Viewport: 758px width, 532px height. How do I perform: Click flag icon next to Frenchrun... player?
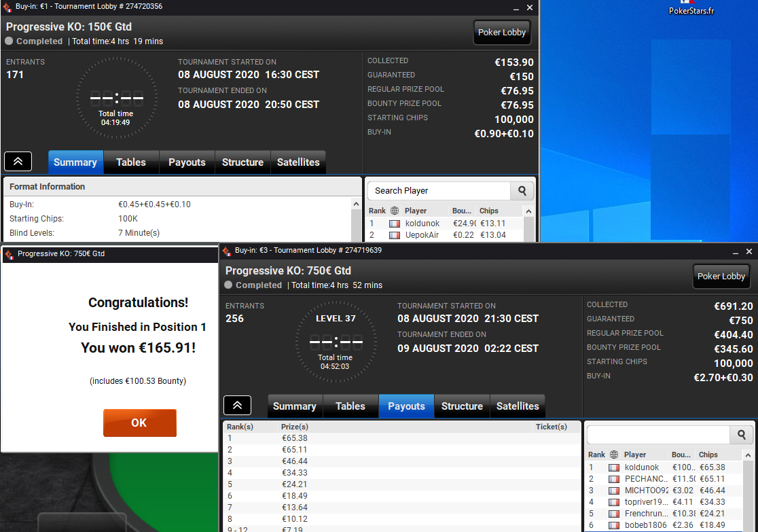click(614, 514)
